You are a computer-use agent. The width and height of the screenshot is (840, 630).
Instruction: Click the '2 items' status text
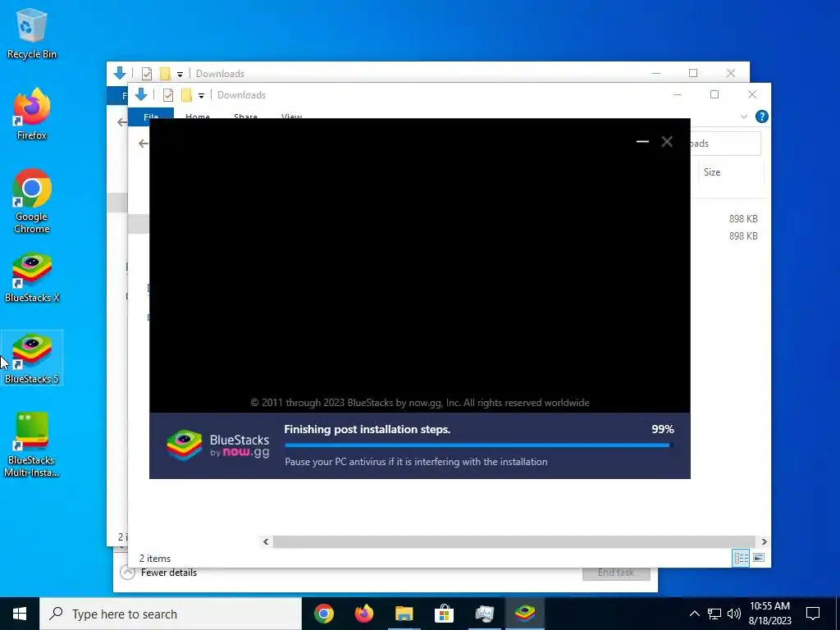(155, 558)
